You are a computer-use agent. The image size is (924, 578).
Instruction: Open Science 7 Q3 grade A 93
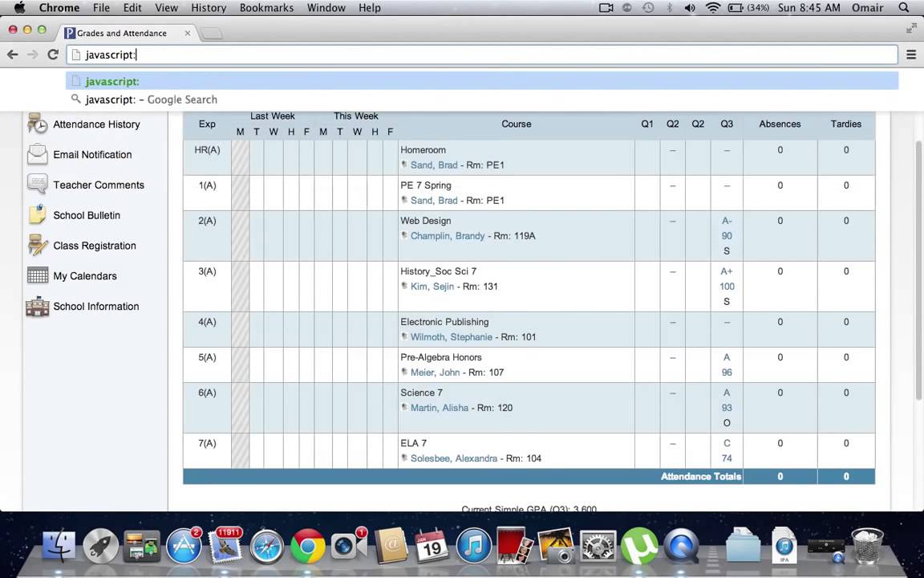[727, 401]
